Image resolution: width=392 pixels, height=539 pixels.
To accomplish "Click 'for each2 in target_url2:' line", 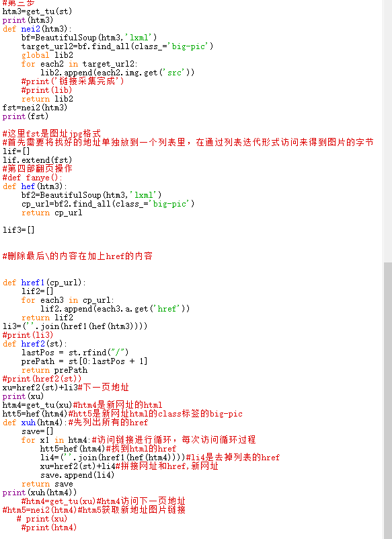I will (79, 64).
